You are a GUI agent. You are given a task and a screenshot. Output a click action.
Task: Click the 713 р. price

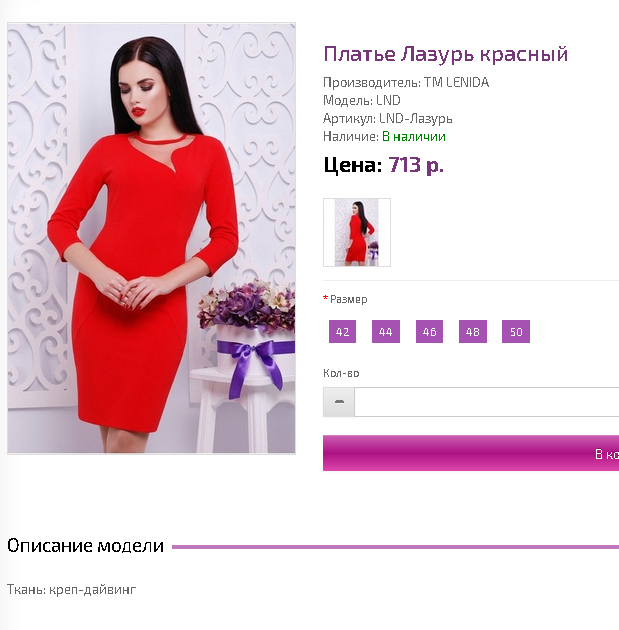416,165
